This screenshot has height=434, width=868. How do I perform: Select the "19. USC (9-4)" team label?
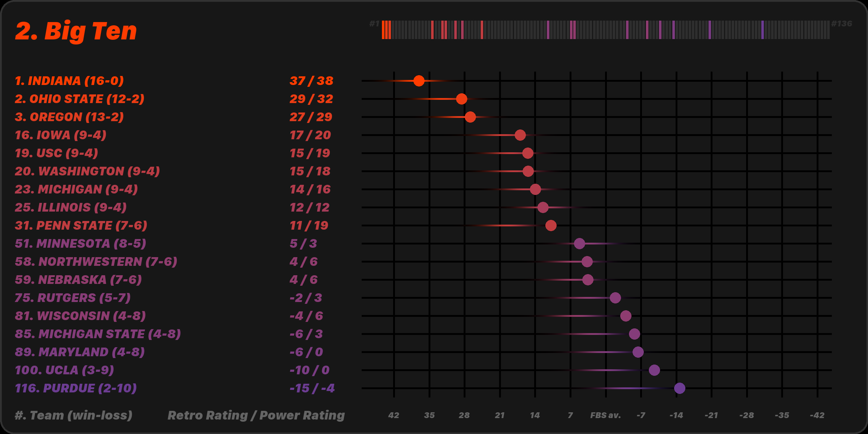(x=56, y=153)
